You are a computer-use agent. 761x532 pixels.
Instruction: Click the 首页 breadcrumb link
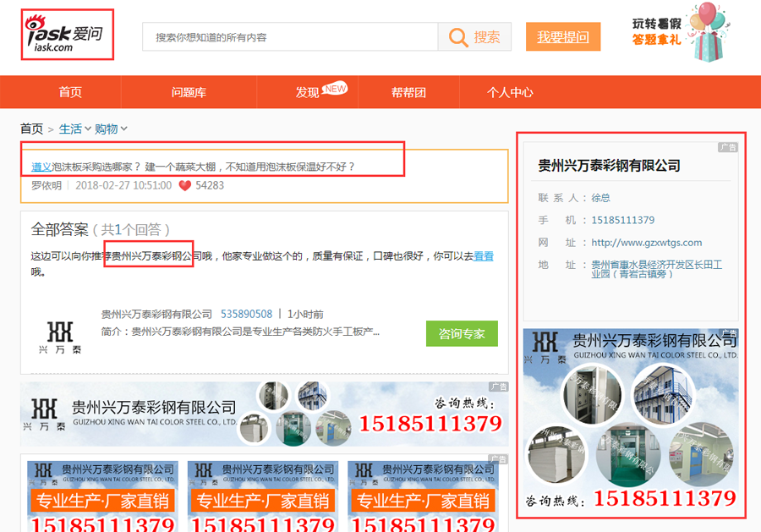tap(31, 129)
